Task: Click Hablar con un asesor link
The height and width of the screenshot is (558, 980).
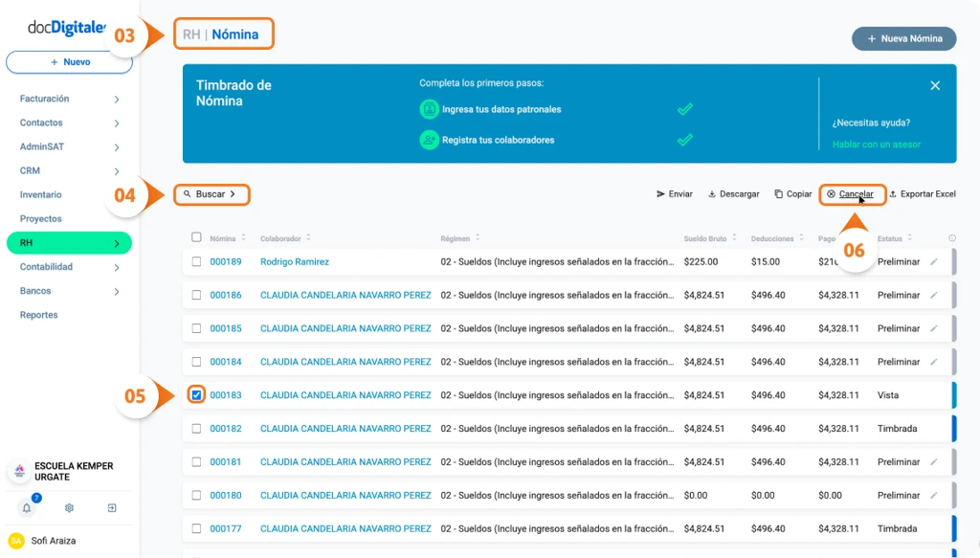Action: tap(877, 145)
